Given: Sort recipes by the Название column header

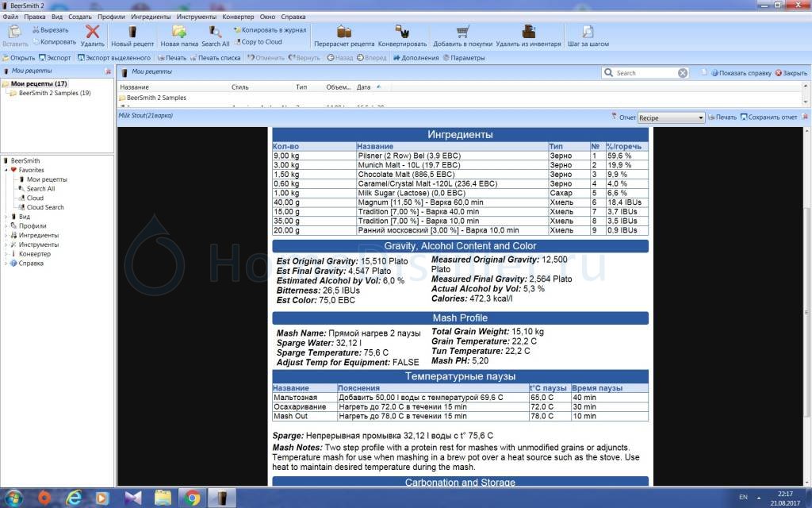Looking at the screenshot, I should coord(135,87).
